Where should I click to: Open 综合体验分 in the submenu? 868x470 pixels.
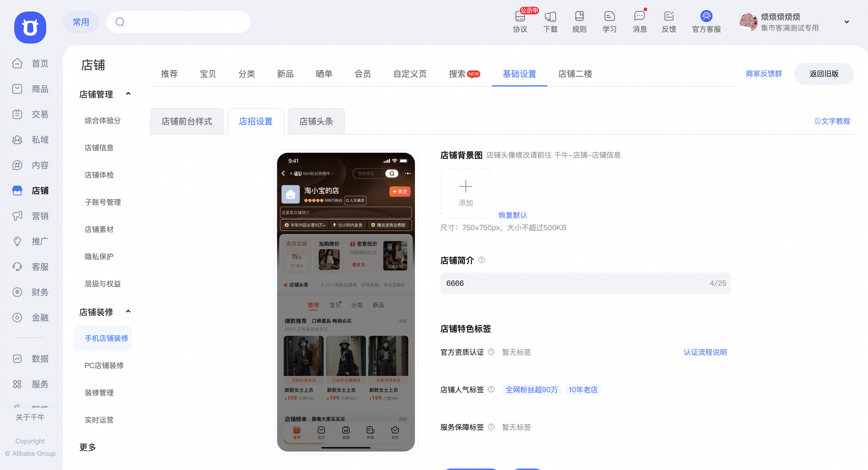[103, 120]
